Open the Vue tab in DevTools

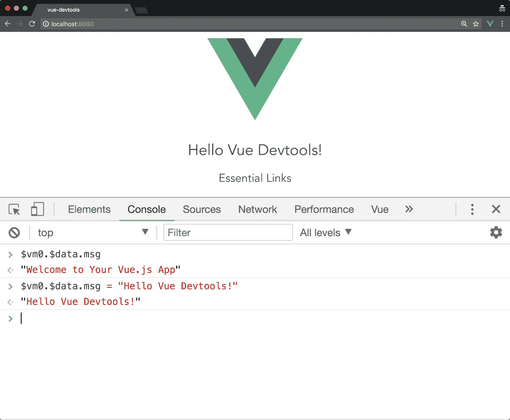380,209
